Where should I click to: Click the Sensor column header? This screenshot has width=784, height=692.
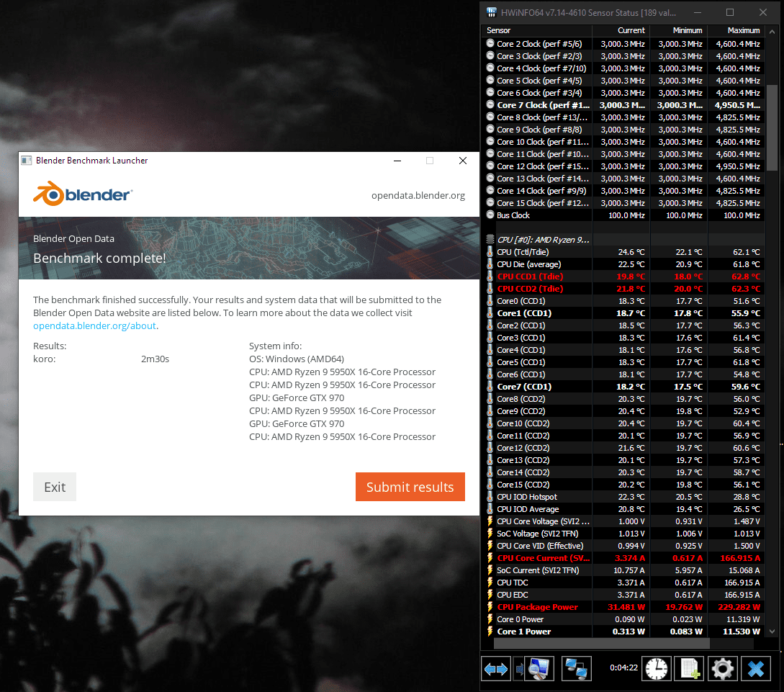click(536, 30)
